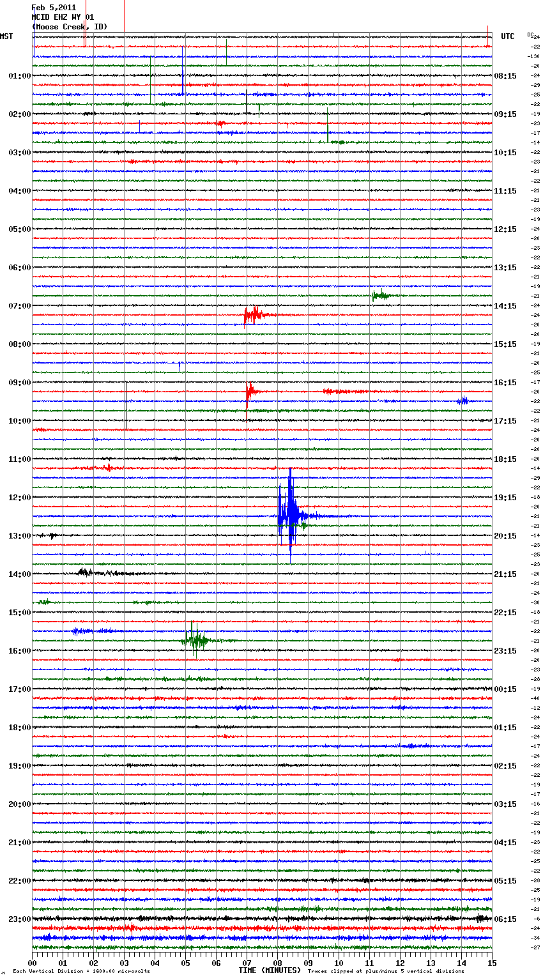
Task: Click the "13" minute tick label on bottom axis
Action: point(431,963)
